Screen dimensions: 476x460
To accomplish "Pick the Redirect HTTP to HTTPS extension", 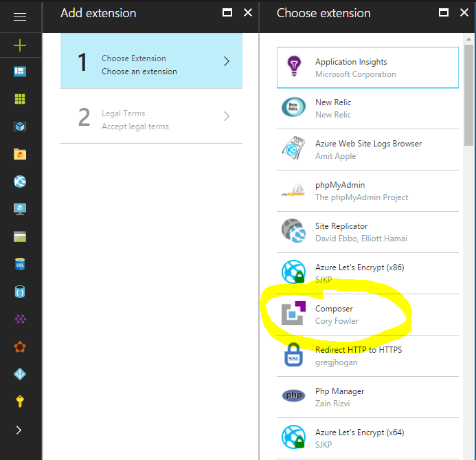I will 367,356.
